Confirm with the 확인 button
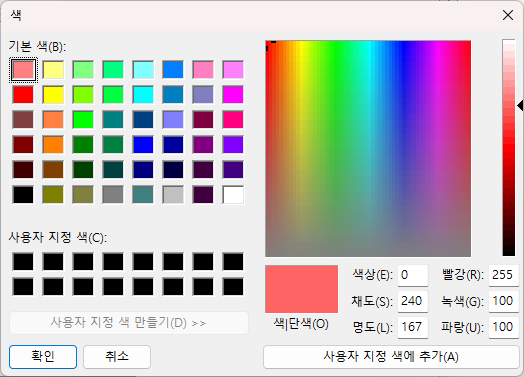Image resolution: width=524 pixels, height=377 pixels. (43, 357)
